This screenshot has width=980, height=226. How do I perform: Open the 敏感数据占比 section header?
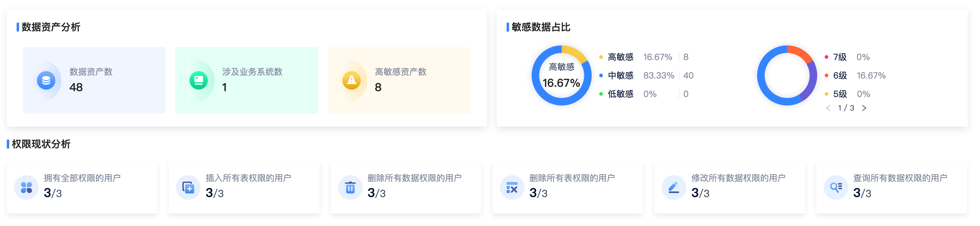coord(540,27)
